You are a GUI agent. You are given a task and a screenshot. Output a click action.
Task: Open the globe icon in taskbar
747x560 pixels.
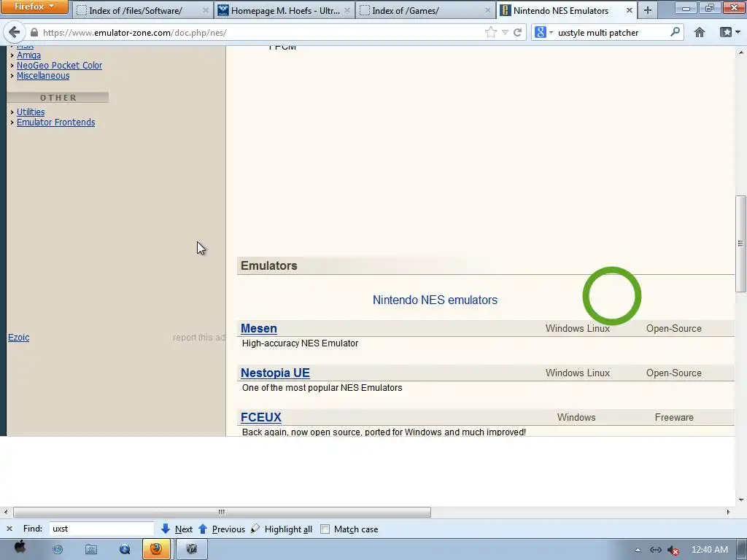tap(58, 550)
